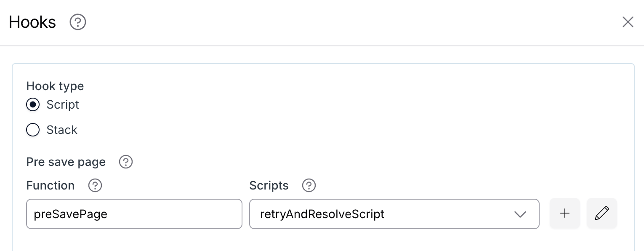This screenshot has height=251, width=644.
Task: Open the Function field help tooltip
Action: [x=95, y=185]
